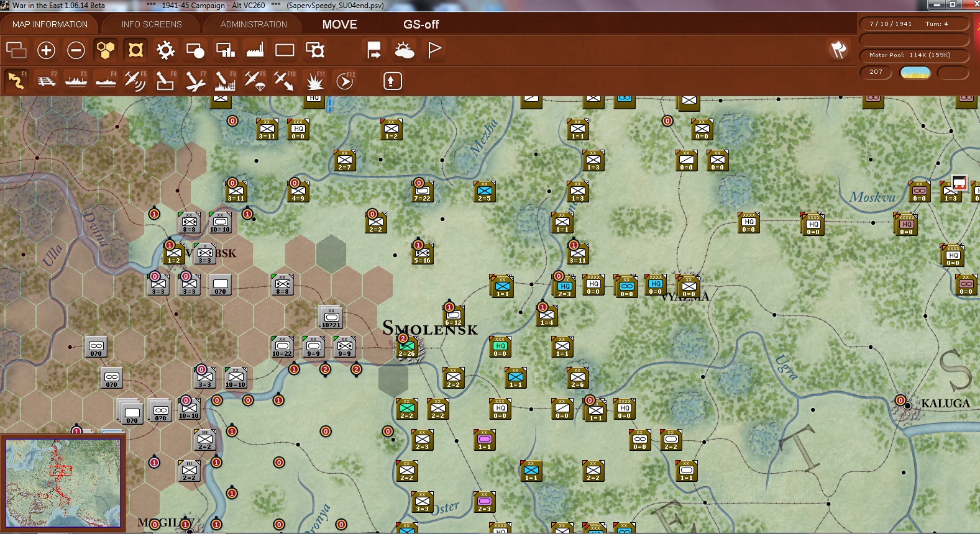Viewport: 980px width, 534px height.
Task: Toggle the white gear fortification display
Action: [165, 50]
